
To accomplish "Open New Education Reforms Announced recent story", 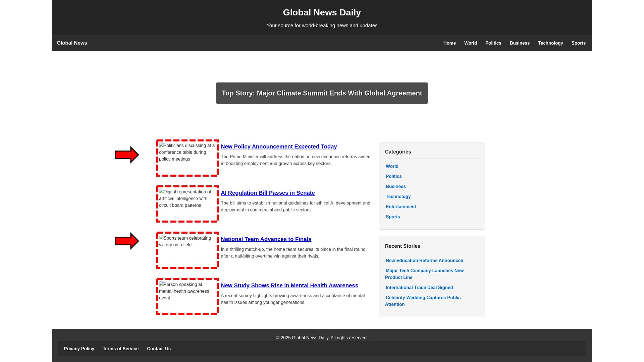I will pos(424,261).
